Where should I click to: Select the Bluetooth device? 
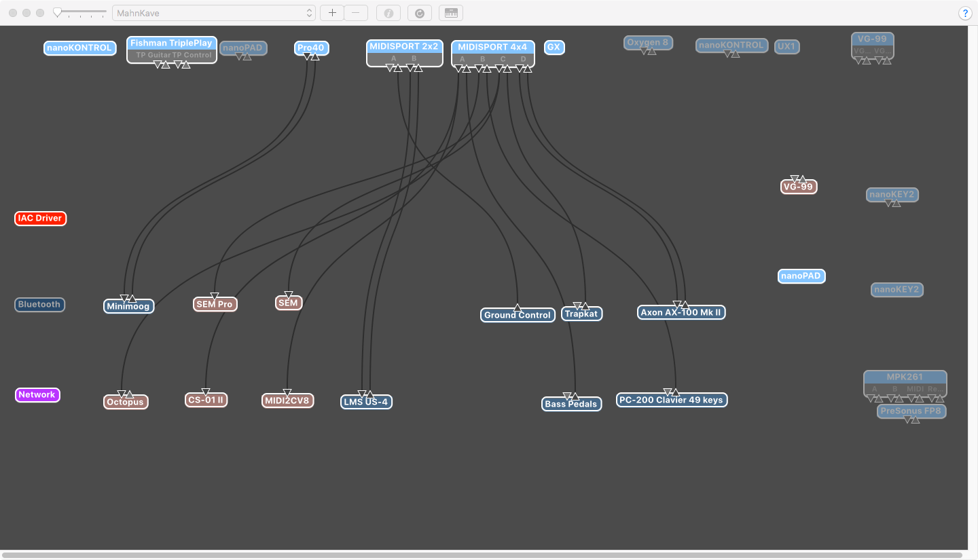39,305
